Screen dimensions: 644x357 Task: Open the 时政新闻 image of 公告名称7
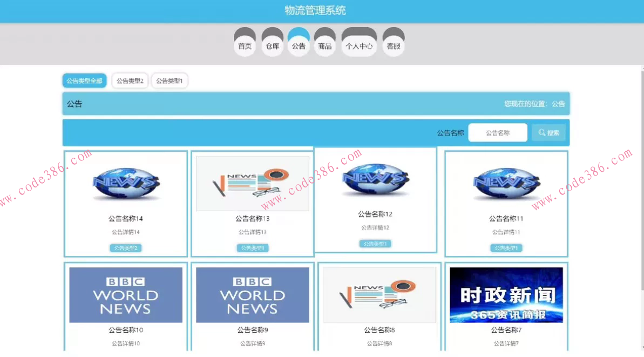point(505,294)
